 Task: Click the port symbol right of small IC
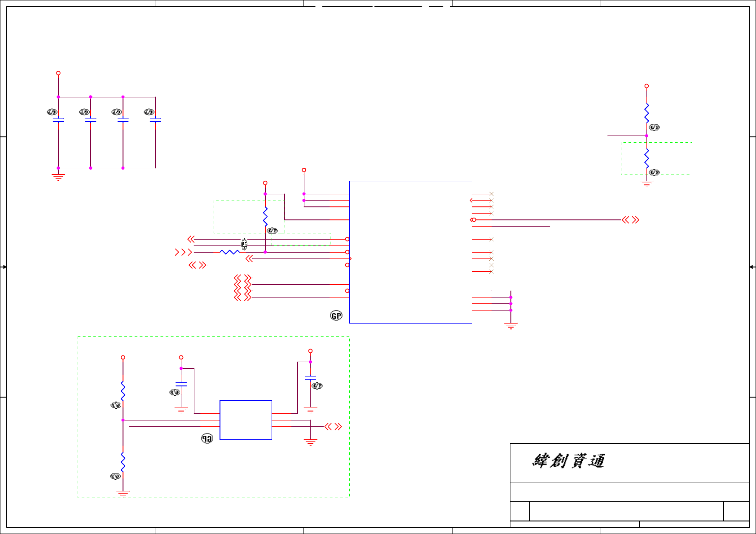pos(333,426)
